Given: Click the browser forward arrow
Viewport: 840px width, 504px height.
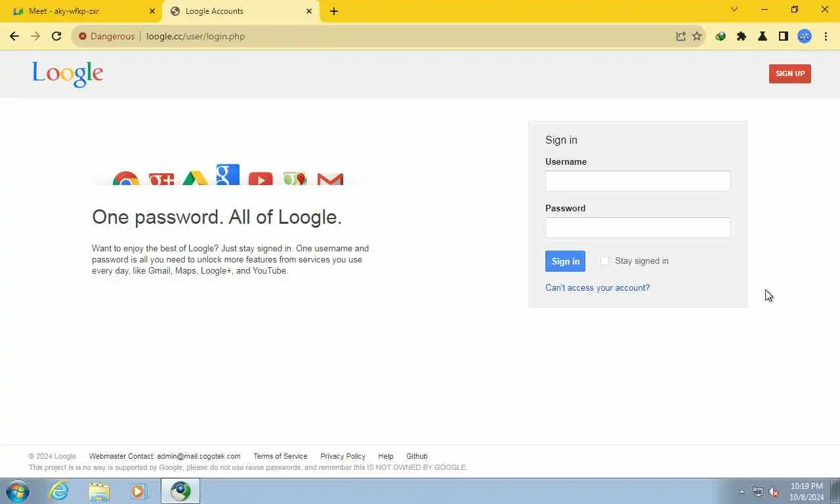Looking at the screenshot, I should pyautogui.click(x=35, y=37).
